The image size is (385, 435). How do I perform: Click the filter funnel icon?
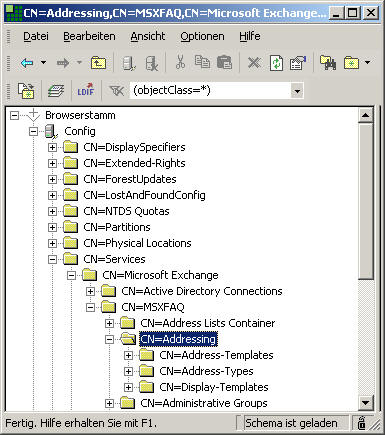(x=116, y=90)
